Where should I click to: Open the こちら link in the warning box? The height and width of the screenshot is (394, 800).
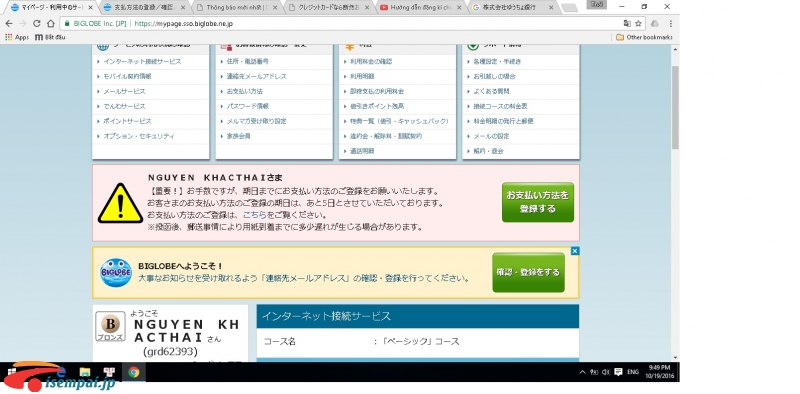coord(254,215)
